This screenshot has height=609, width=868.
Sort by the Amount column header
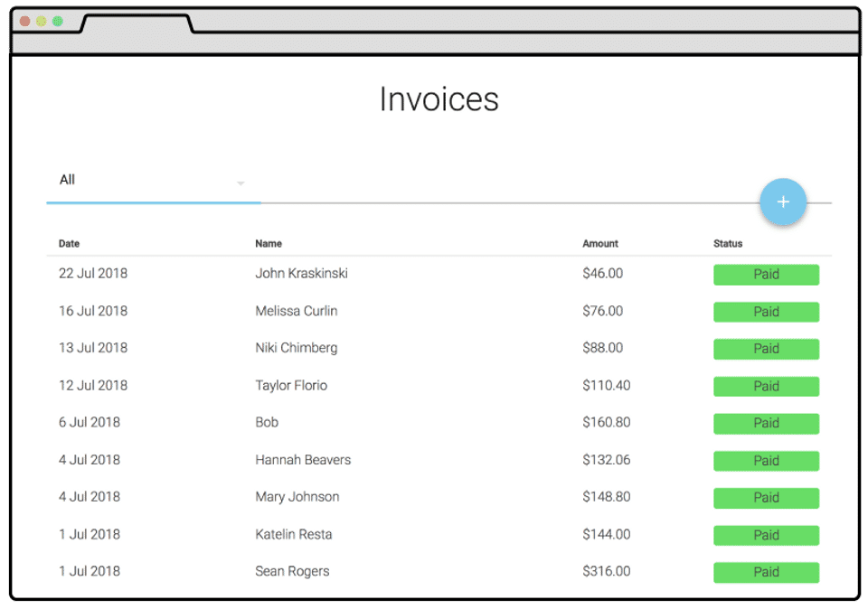pos(600,243)
